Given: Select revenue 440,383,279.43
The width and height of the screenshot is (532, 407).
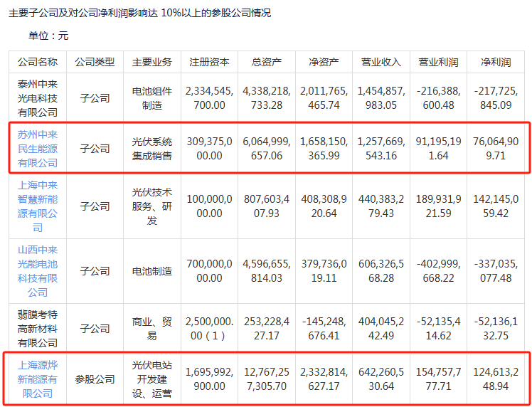Looking at the screenshot, I should (x=381, y=206).
